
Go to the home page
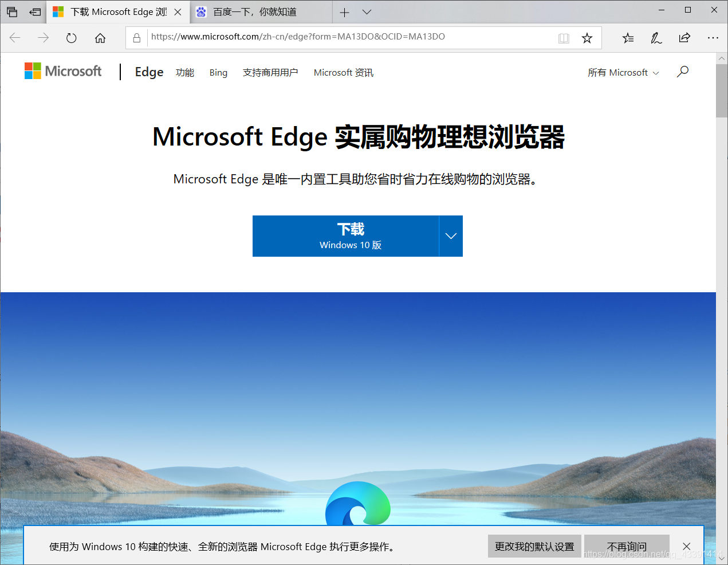click(100, 38)
